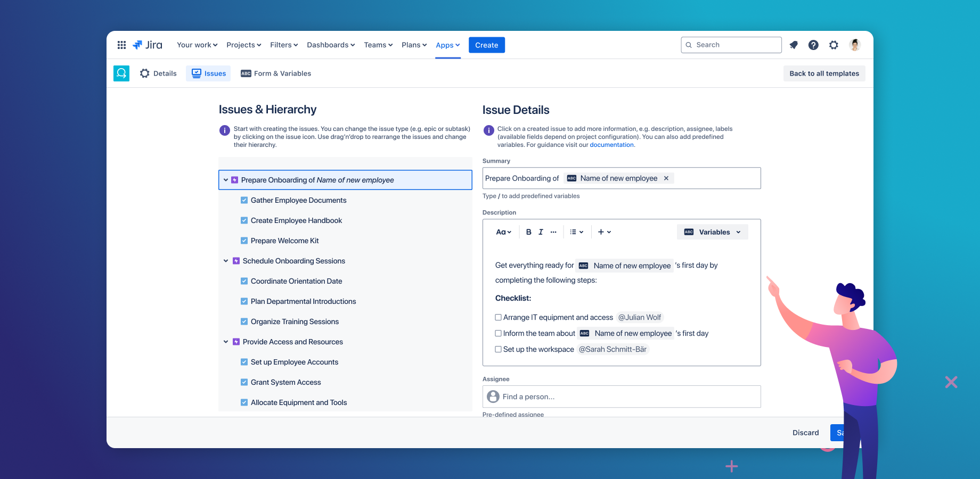Open the text style Aa dropdown

[503, 232]
